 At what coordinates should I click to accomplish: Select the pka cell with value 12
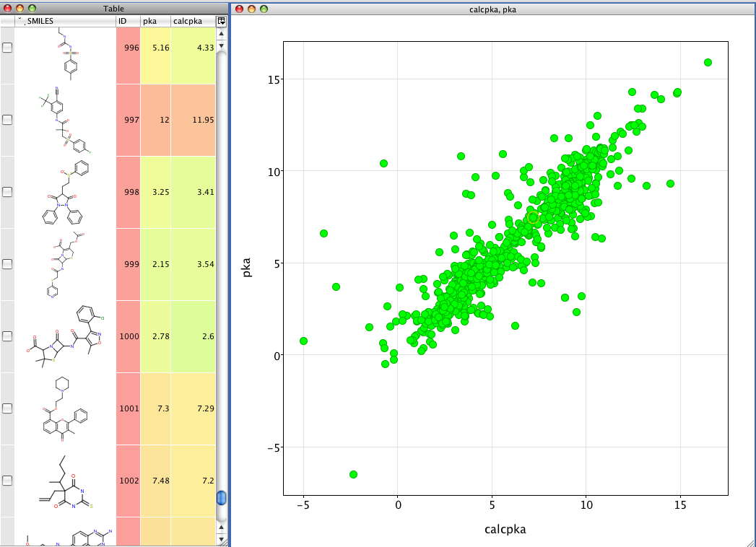(156, 120)
